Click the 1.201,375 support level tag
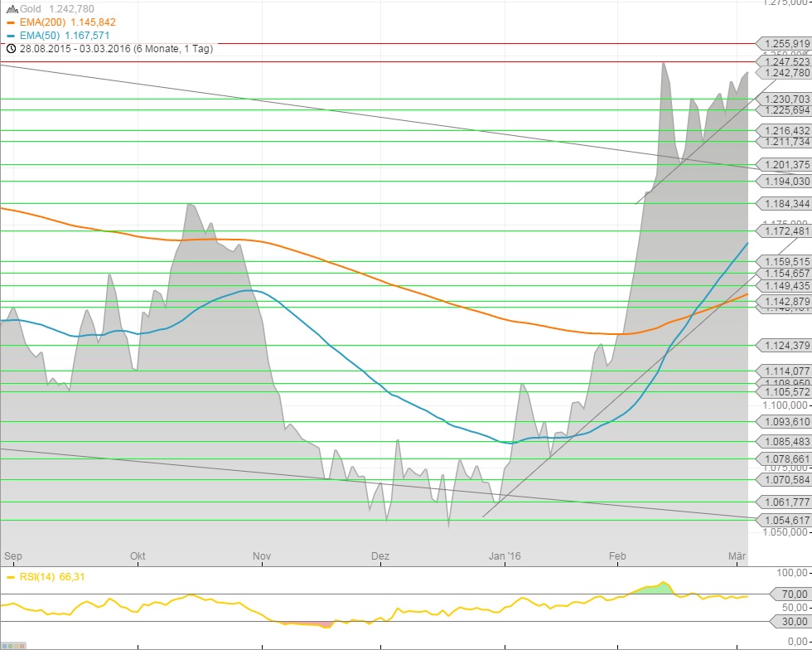 (x=783, y=165)
